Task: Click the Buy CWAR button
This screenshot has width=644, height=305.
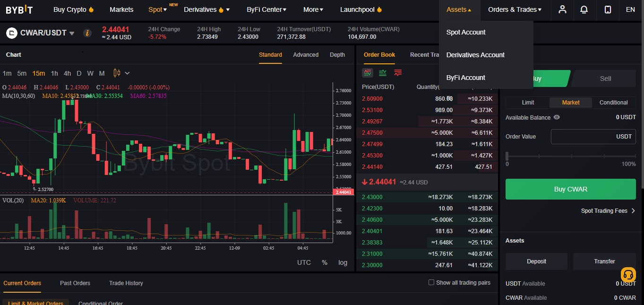Action: (x=571, y=189)
